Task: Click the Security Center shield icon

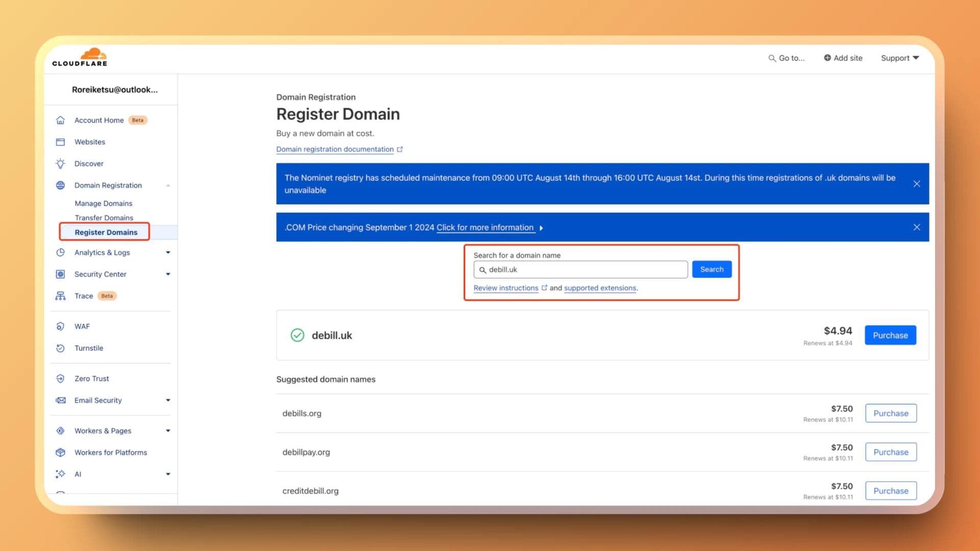Action: tap(60, 274)
